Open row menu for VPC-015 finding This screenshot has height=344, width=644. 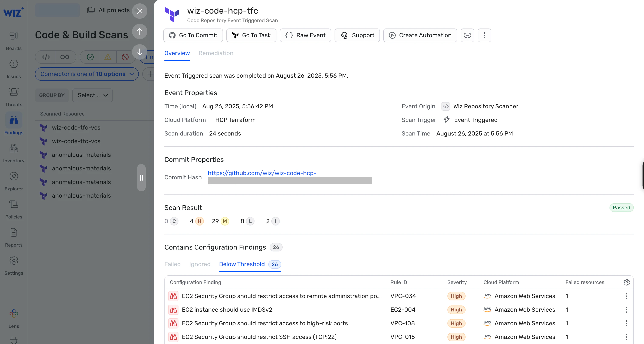click(627, 337)
